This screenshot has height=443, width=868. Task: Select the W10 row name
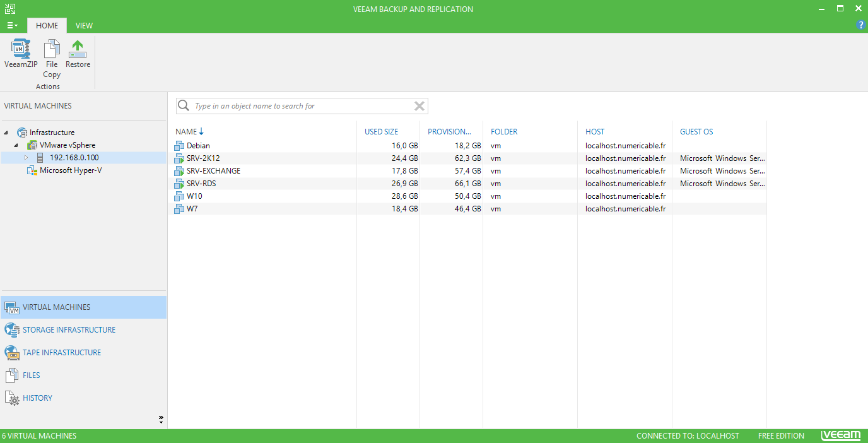point(194,196)
